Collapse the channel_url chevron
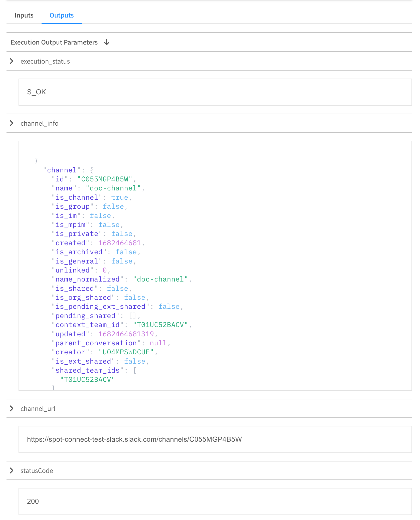This screenshot has height=520, width=420. [12, 409]
